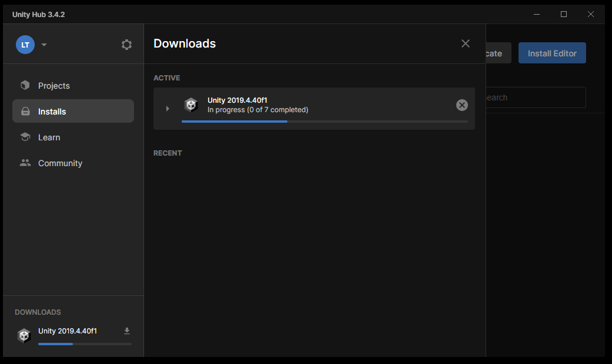612x364 pixels.
Task: Expand the Unity 2019.4.40f1 download details
Action: coord(168,109)
